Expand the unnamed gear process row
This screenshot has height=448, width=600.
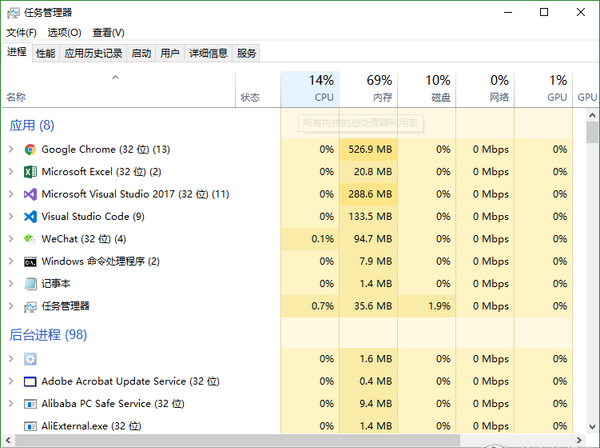11,359
